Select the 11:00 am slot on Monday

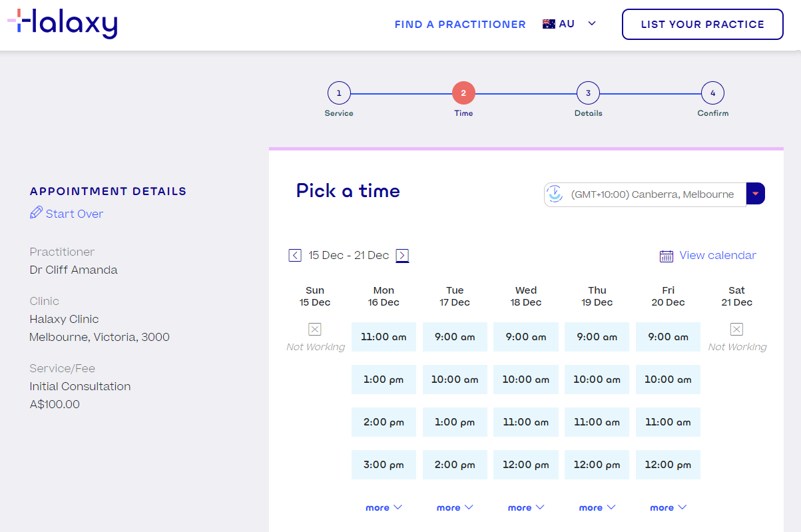coord(384,336)
